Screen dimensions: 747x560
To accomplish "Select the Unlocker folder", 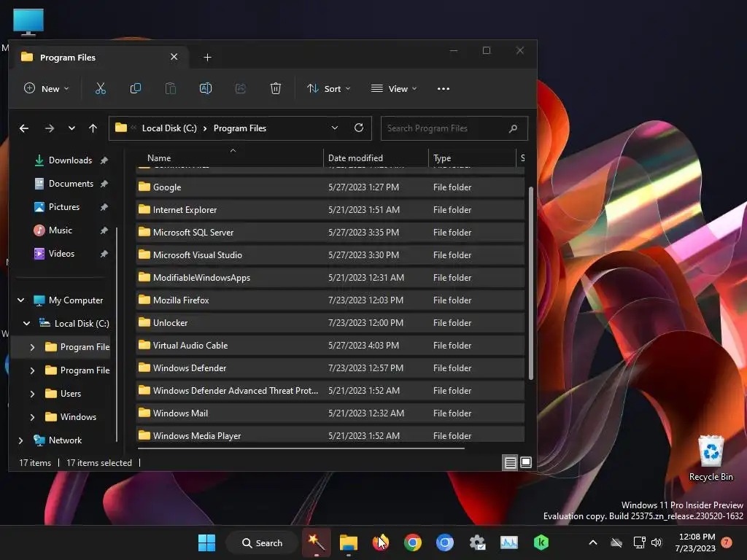I will (330, 323).
